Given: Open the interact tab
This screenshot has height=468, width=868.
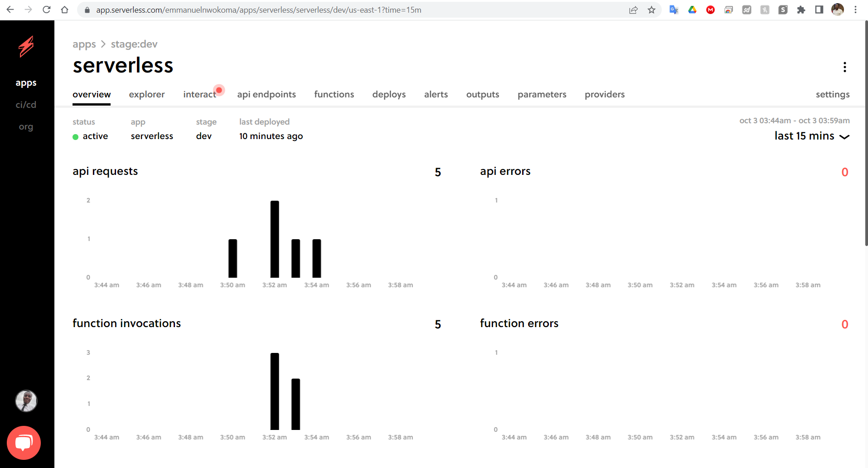Looking at the screenshot, I should [x=199, y=94].
